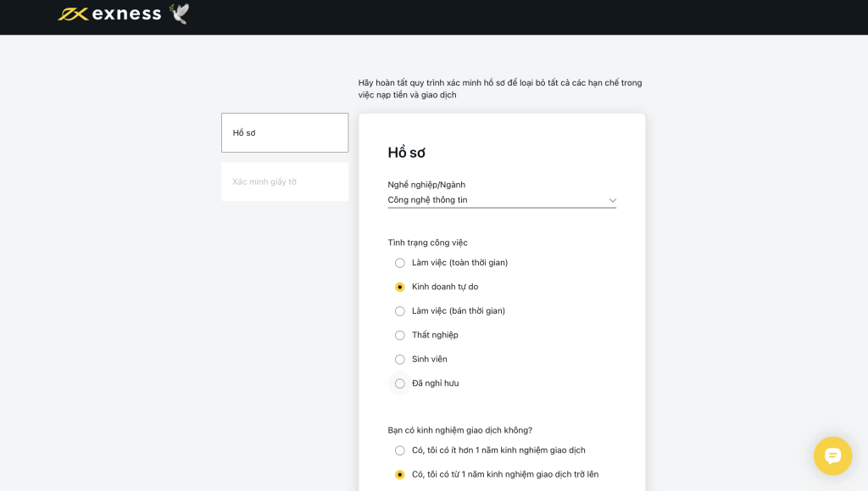Image resolution: width=868 pixels, height=491 pixels.
Task: Select Làm việc (toàn thời gian) option
Action: (x=400, y=263)
